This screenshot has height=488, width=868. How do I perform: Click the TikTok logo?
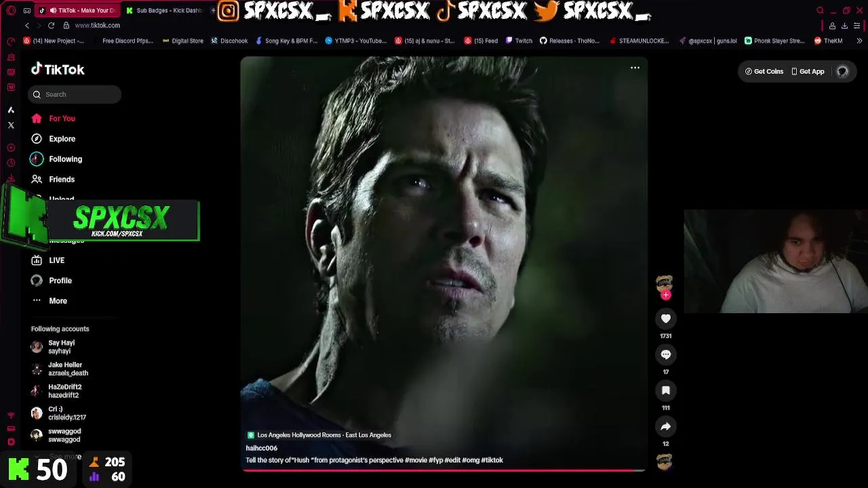pyautogui.click(x=58, y=69)
